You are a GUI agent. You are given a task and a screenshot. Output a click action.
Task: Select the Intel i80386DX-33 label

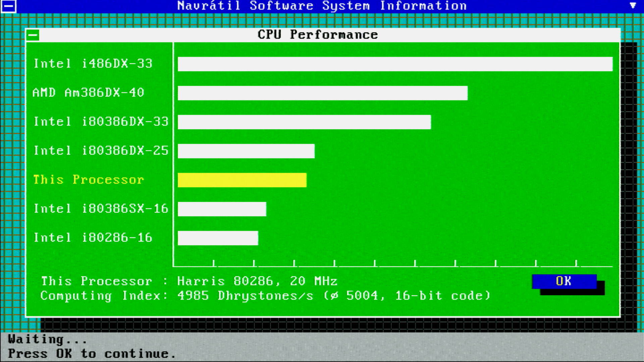click(x=101, y=121)
